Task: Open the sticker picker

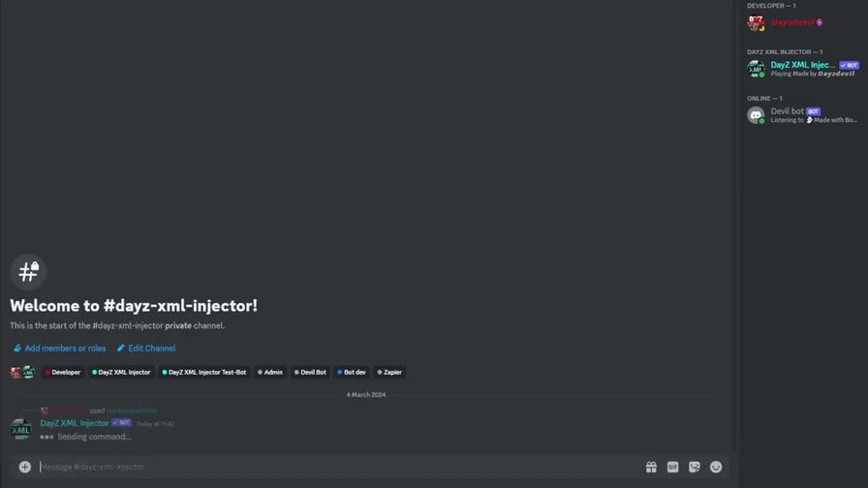Action: [x=695, y=467]
